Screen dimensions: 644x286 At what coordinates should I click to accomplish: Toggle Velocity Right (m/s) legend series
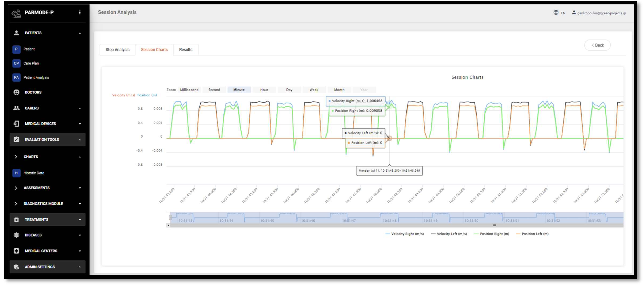click(404, 234)
